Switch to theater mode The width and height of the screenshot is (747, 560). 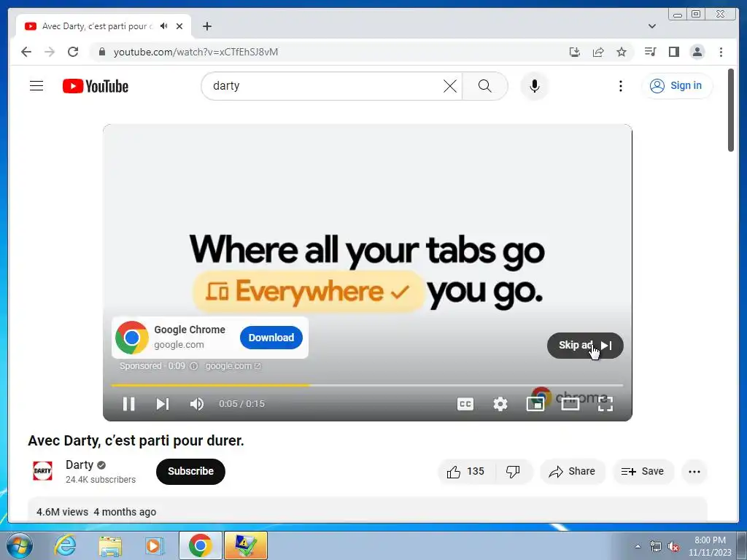570,404
